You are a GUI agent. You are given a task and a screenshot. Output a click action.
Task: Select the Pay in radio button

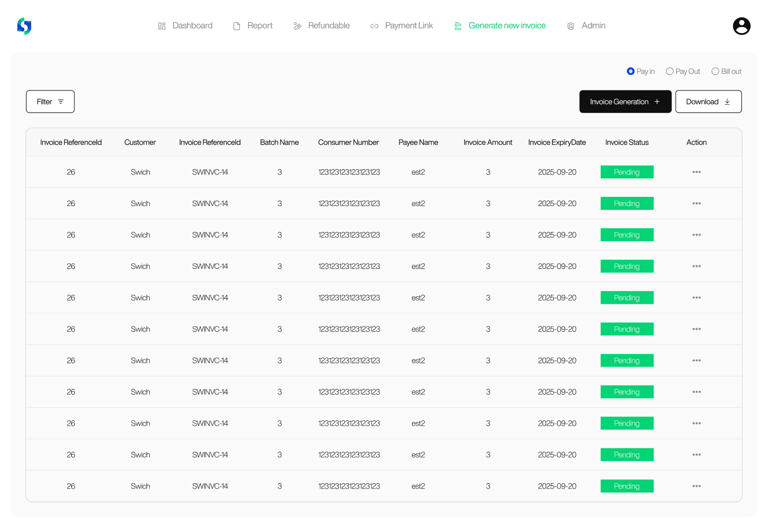point(631,72)
